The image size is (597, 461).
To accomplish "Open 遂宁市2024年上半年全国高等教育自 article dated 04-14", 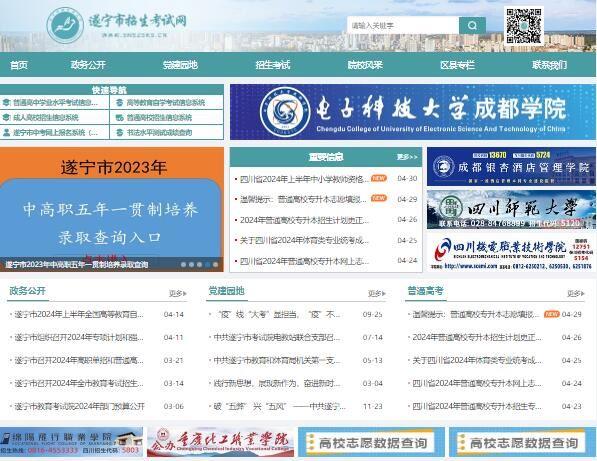I will tap(79, 314).
